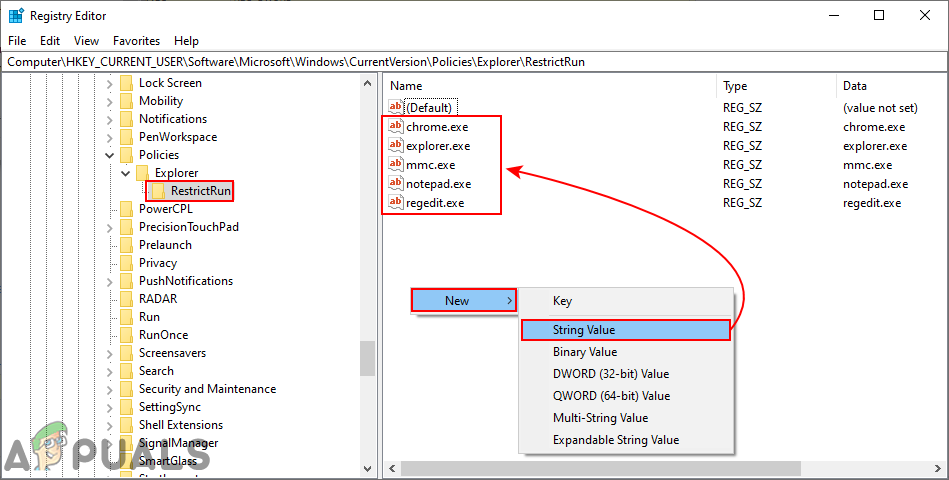Expand the PushNotifications tree node
The image size is (949, 480).
point(110,281)
